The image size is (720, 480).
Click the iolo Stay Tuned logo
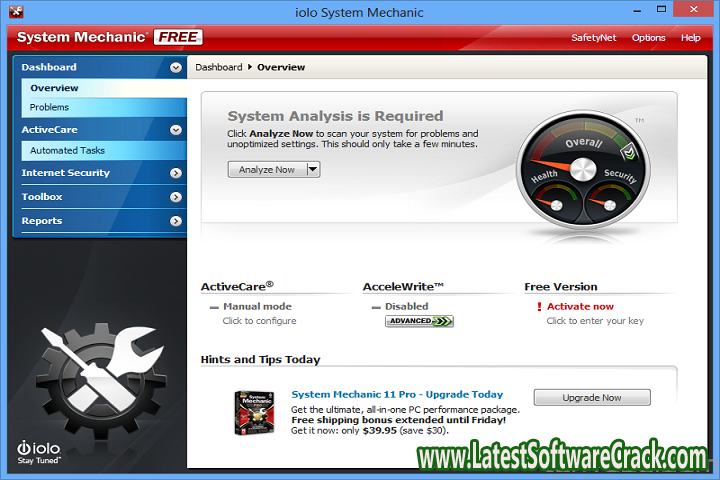point(40,450)
